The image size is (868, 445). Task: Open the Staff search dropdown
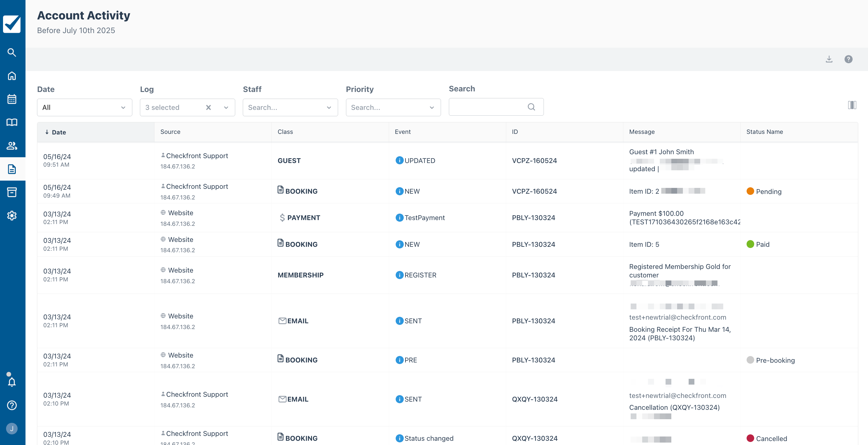pyautogui.click(x=290, y=107)
